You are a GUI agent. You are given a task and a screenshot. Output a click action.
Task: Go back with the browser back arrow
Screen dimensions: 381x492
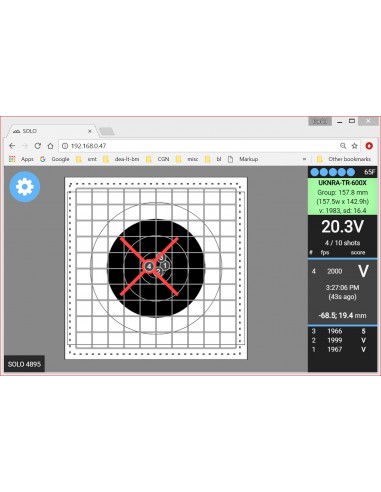click(x=12, y=146)
